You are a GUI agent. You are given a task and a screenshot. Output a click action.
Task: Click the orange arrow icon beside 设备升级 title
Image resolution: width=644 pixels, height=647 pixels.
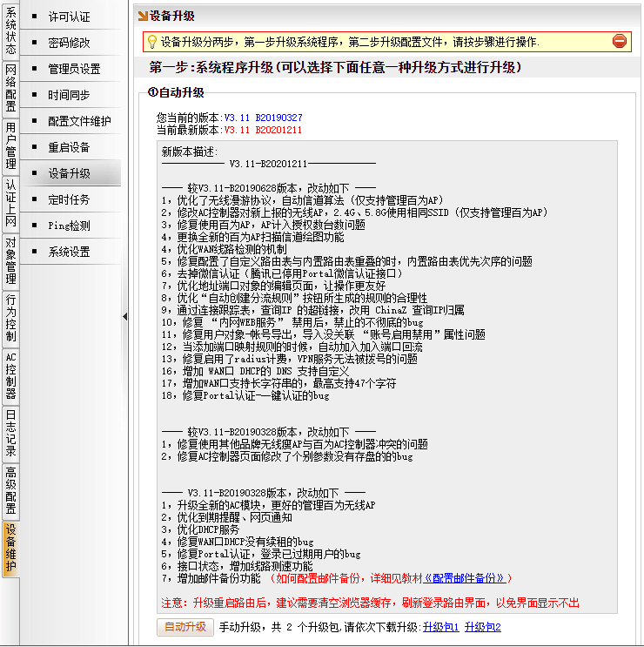click(x=143, y=16)
